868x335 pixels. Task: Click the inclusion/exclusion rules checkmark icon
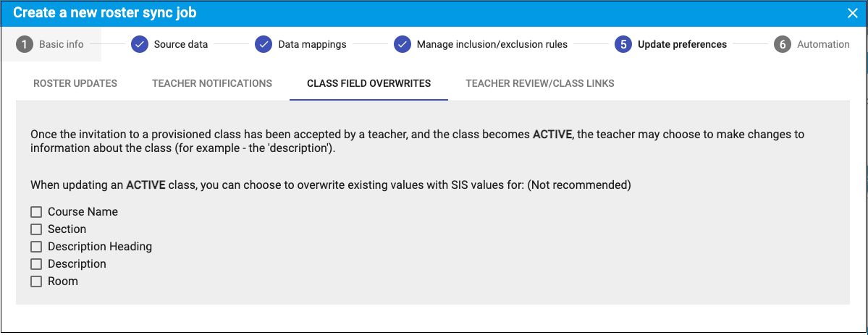point(403,44)
